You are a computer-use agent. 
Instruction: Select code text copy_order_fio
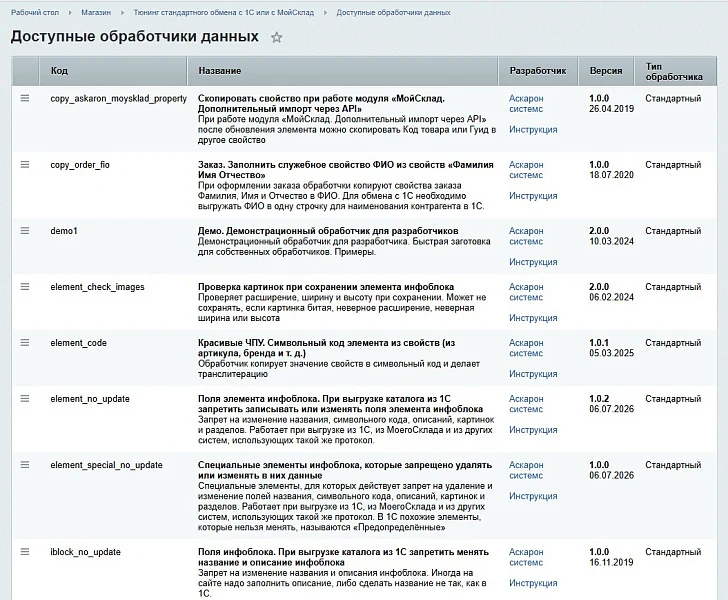pyautogui.click(x=80, y=165)
